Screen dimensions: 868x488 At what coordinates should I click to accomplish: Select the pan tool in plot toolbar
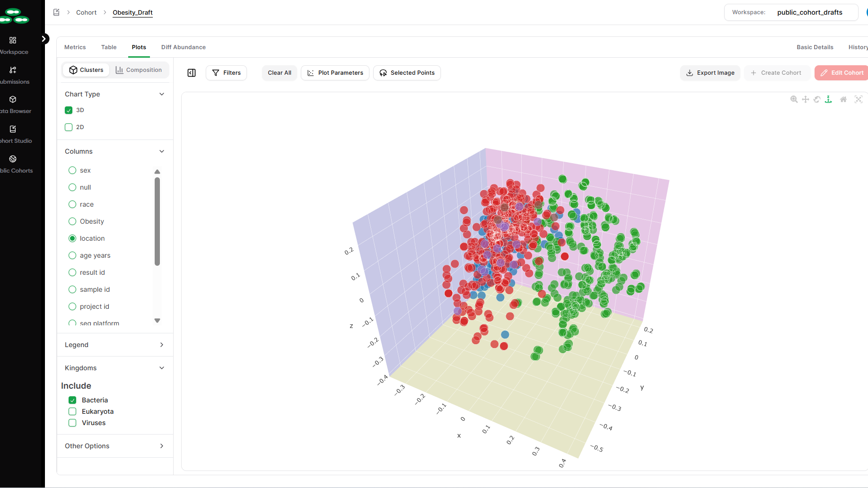tap(806, 99)
